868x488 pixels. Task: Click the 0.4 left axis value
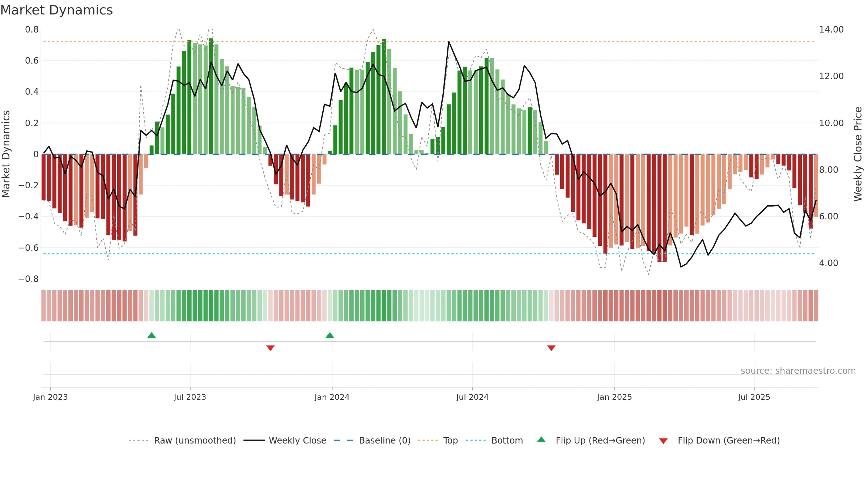pos(32,92)
